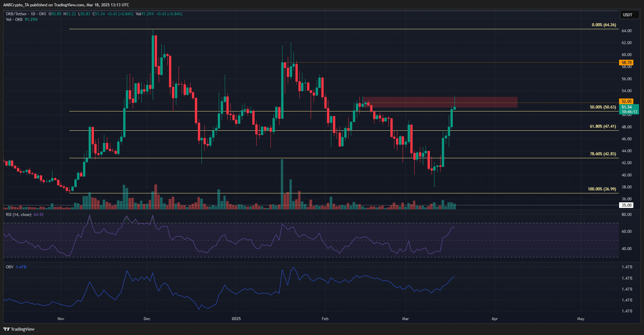The image size is (644, 335).
Task: Select the red supply zone rectangle
Action: click(x=443, y=102)
